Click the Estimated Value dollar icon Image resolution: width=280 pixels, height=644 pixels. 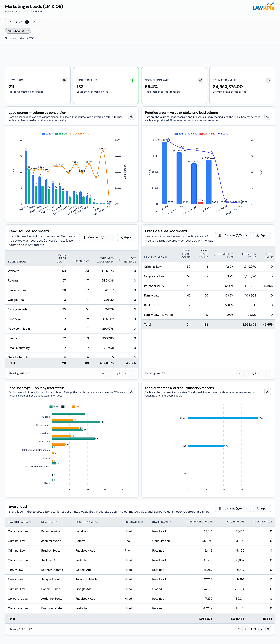coord(269,80)
